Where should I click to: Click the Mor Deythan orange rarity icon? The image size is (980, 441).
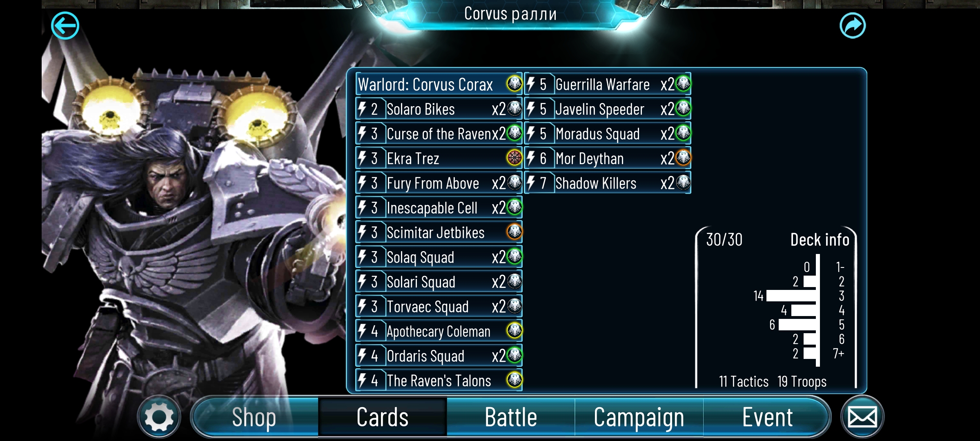pyautogui.click(x=683, y=158)
